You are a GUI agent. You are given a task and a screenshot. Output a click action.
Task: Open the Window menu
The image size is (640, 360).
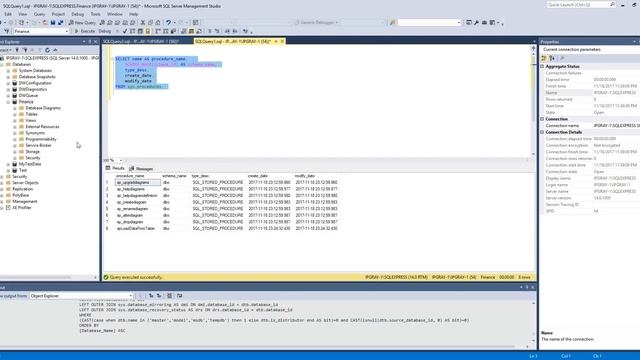tap(115, 14)
